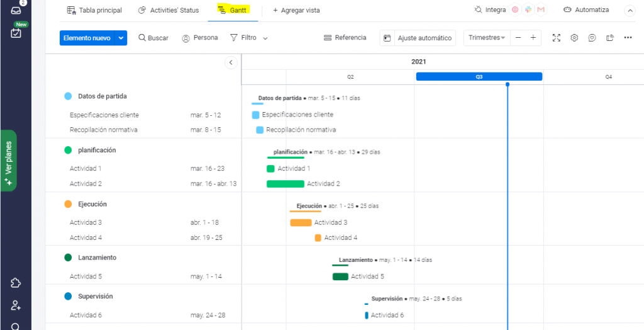Click the fullscreen expand icon
The image size is (644, 330).
point(556,38)
